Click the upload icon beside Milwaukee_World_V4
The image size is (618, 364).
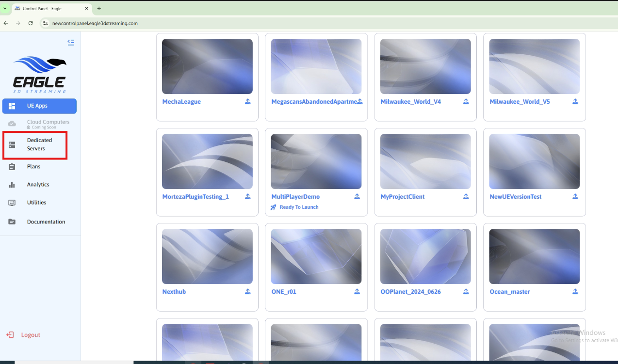466,102
